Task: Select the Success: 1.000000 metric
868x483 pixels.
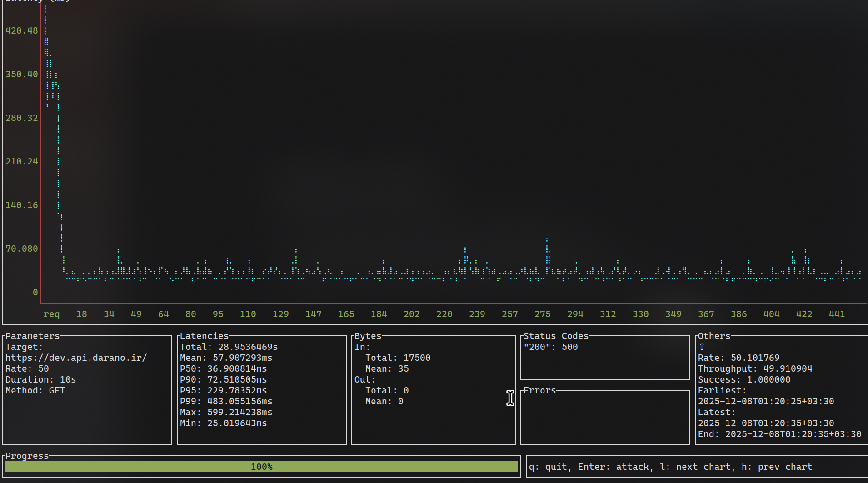Action: click(x=744, y=379)
